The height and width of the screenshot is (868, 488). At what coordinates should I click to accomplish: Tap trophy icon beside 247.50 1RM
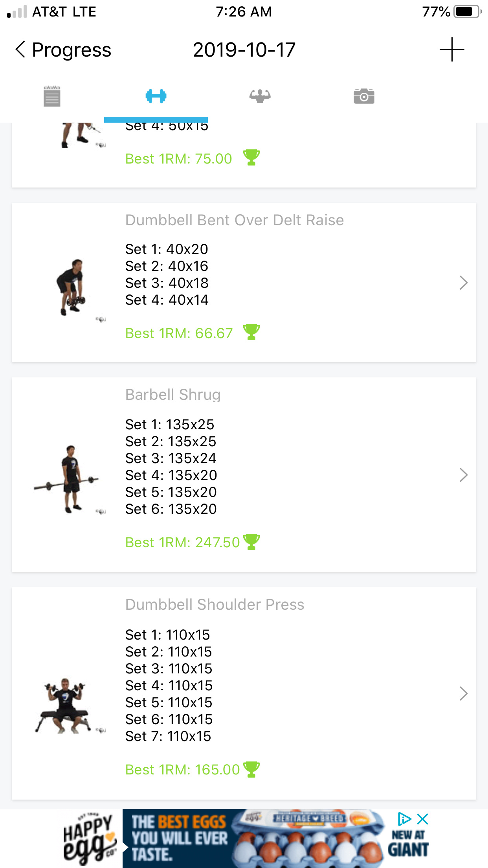251,542
